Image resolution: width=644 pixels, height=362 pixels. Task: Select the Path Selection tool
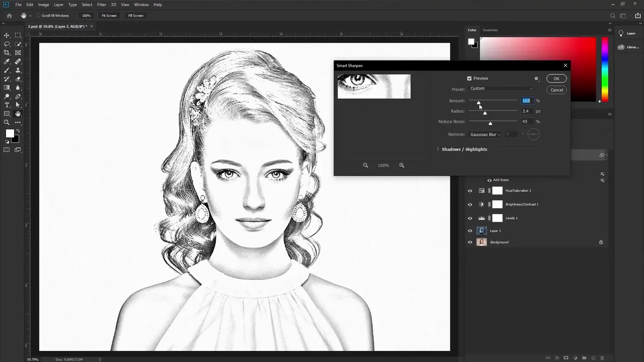tap(18, 105)
